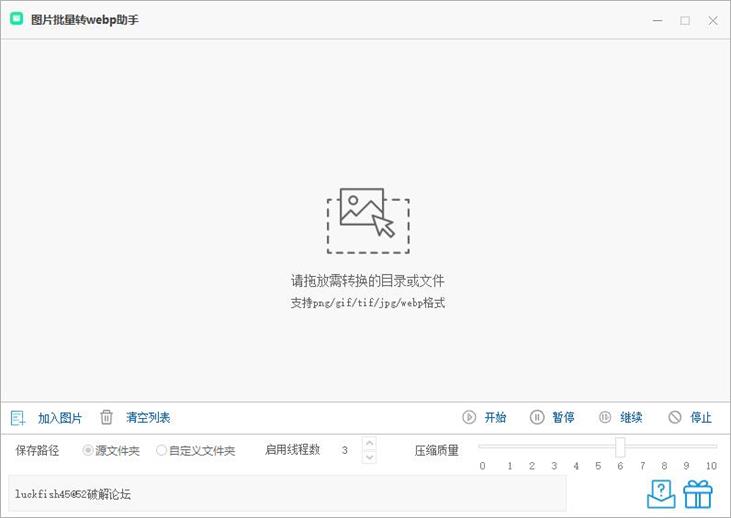The image size is (731, 518).
Task: Click the 继续 continue label
Action: point(631,417)
